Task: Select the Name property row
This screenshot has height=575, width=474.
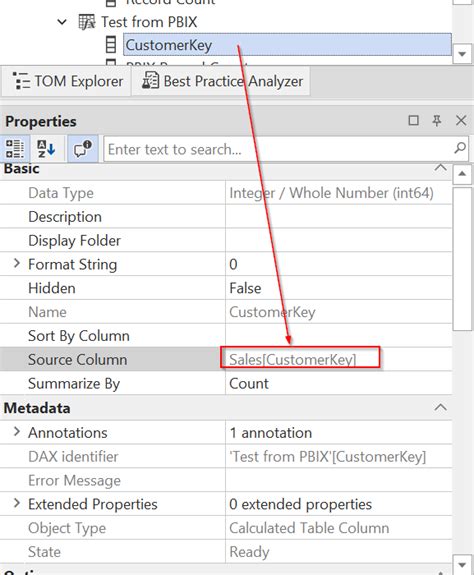Action: pyautogui.click(x=226, y=312)
